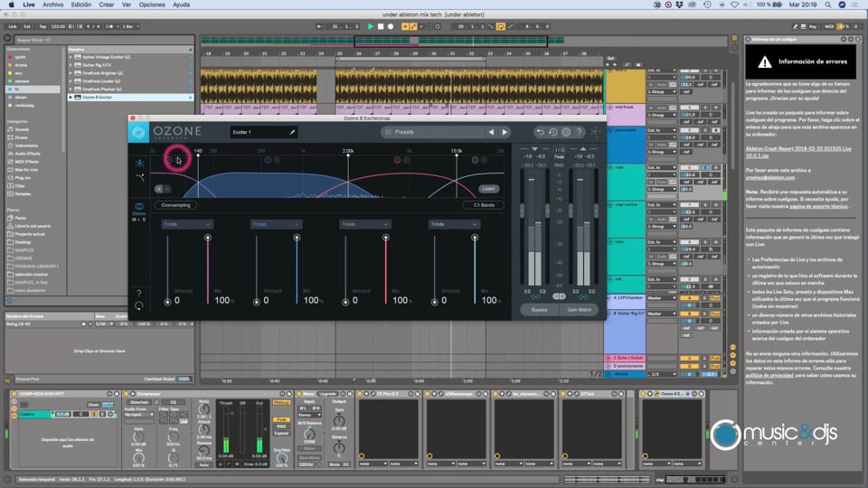Viewport: 868px width, 488px height.
Task: Toggle band 3 power button in crossover
Action: (x=397, y=160)
